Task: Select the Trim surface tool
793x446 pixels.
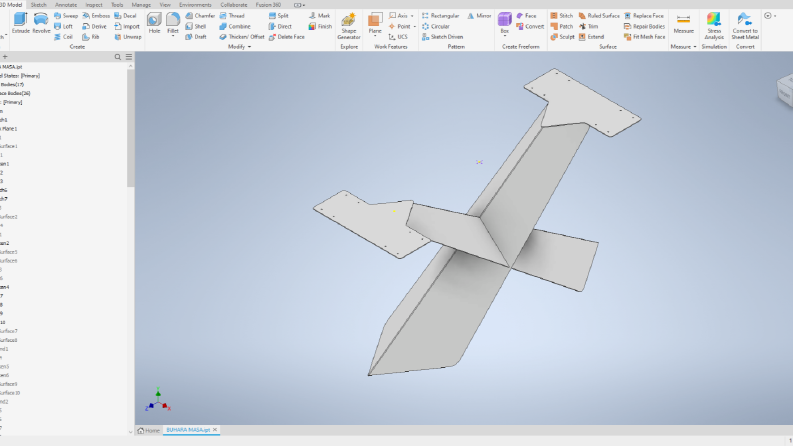Action: 588,26
